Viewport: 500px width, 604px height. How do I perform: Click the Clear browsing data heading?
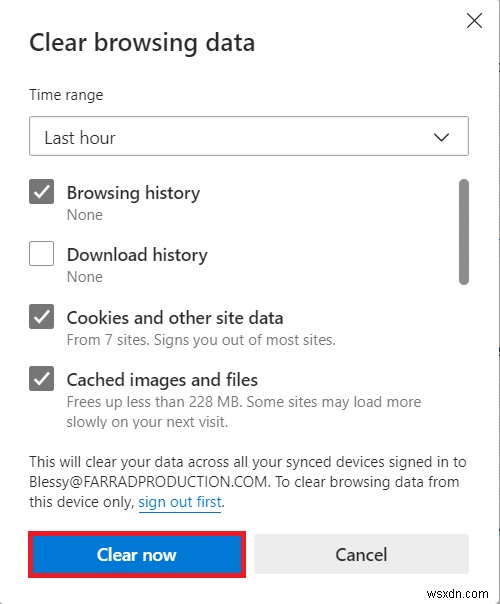point(142,42)
